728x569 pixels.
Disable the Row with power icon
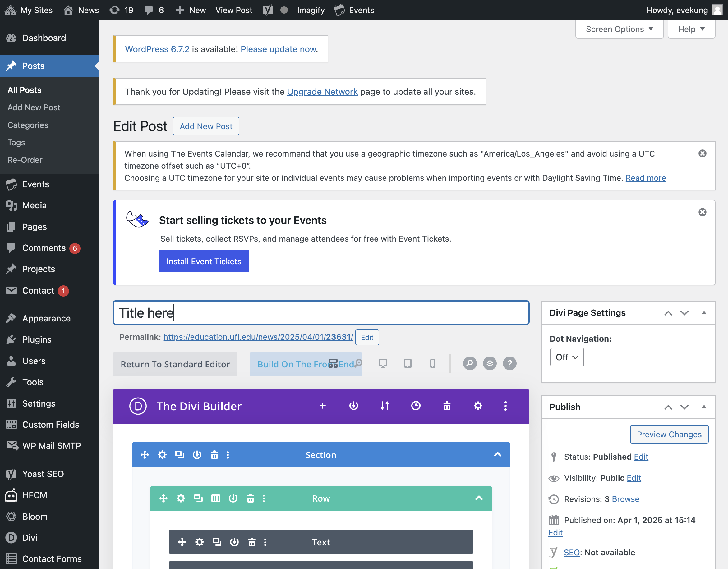(x=233, y=498)
